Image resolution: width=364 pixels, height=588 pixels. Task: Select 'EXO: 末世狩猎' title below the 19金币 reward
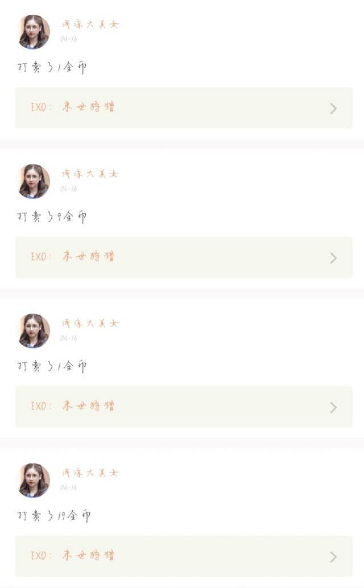pyautogui.click(x=73, y=556)
